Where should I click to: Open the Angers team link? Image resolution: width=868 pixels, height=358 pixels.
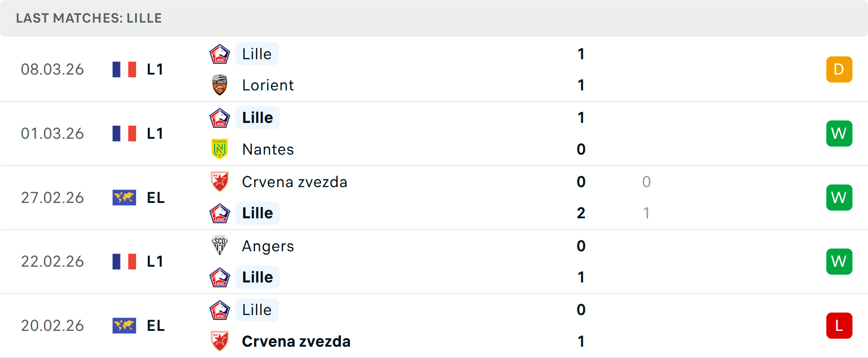(268, 246)
